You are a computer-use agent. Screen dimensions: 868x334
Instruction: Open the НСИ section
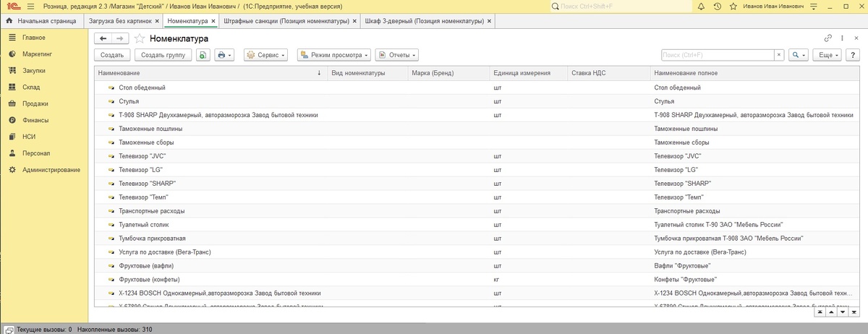(44, 137)
